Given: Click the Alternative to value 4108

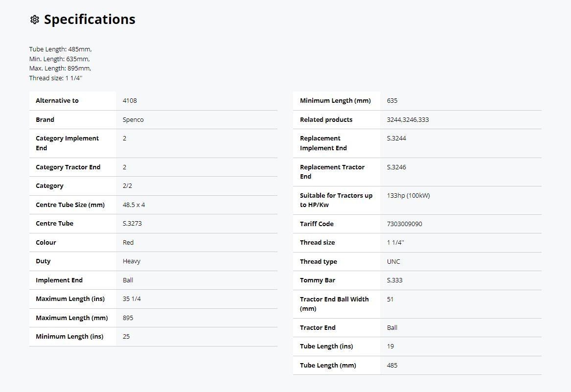Looking at the screenshot, I should pos(130,101).
